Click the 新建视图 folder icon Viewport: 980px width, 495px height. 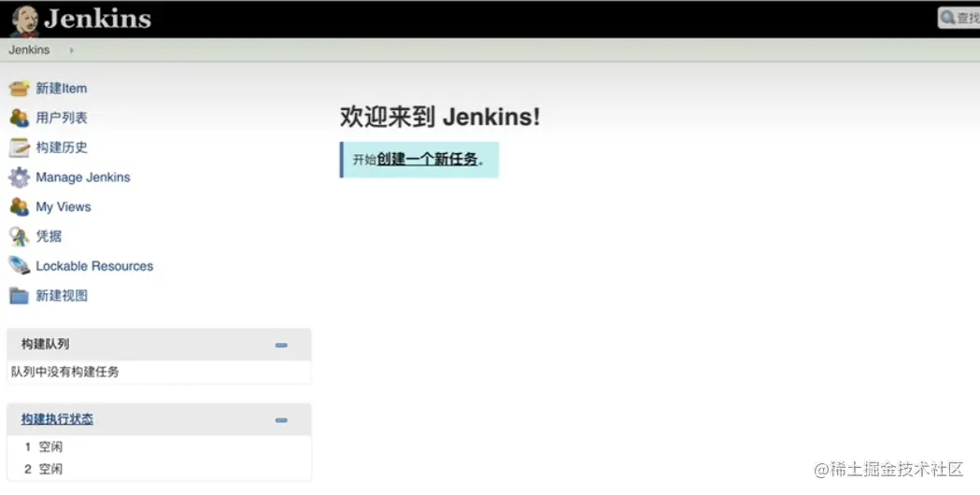[x=19, y=296]
